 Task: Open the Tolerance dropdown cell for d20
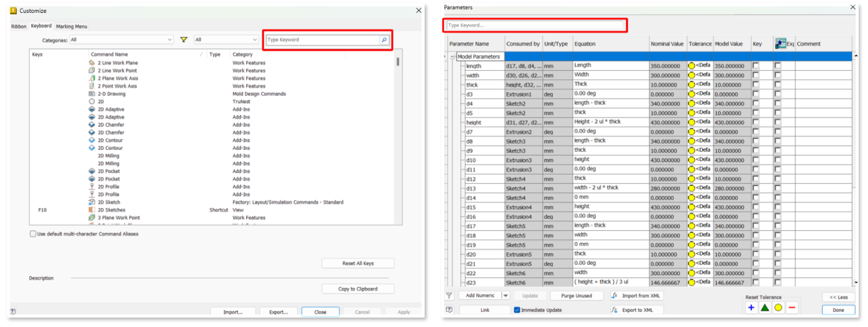point(700,254)
